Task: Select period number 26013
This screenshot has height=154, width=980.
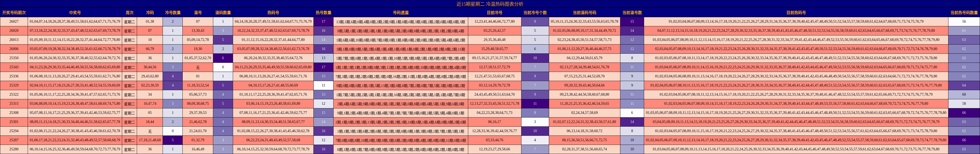Action: click(x=14, y=40)
